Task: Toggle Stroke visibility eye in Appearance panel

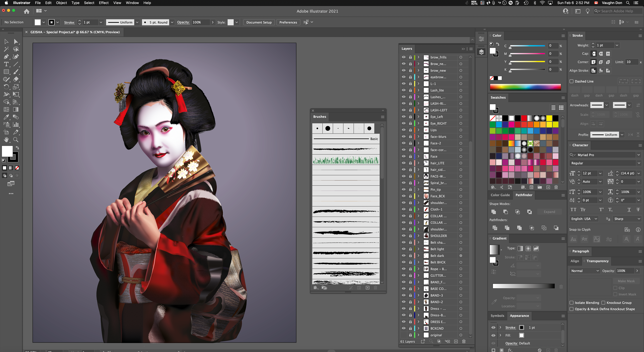Action: pyautogui.click(x=493, y=327)
